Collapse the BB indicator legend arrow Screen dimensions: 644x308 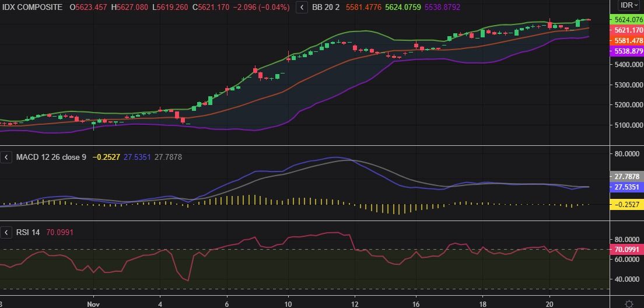click(x=302, y=7)
